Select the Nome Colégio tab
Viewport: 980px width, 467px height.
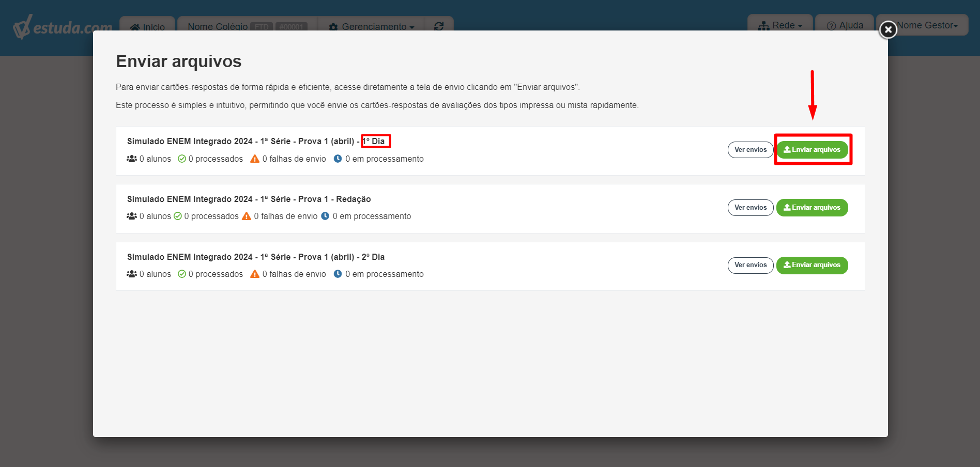(x=248, y=26)
